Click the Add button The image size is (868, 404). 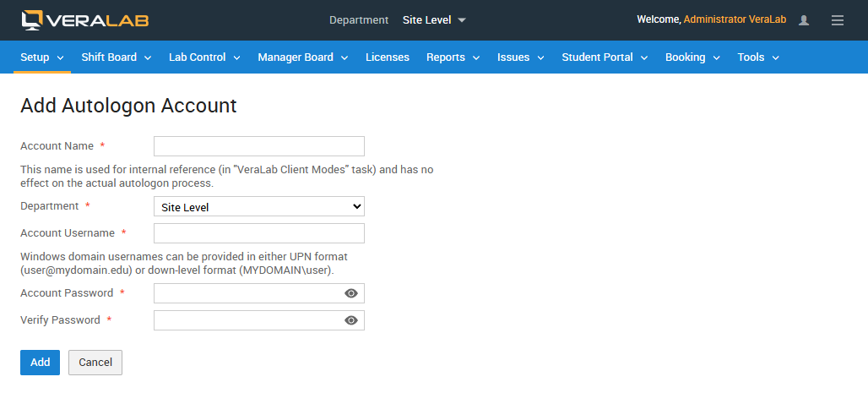(40, 363)
